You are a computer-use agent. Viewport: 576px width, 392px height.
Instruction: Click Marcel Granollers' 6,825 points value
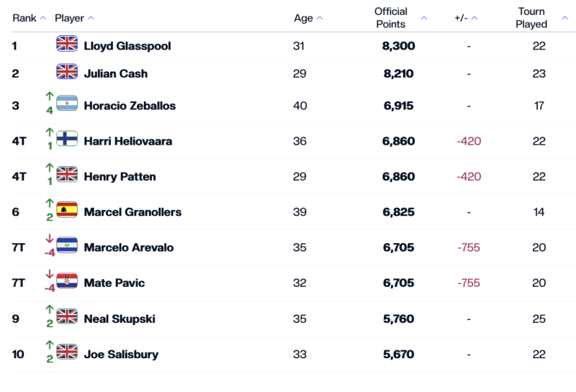[x=398, y=212]
